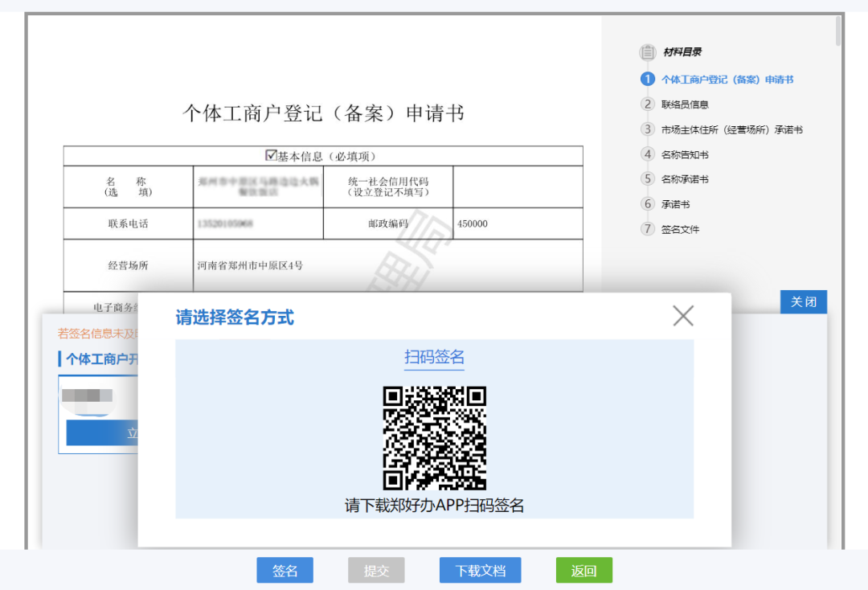
Task: Open step 1 个体工商户登记（备案）申请书
Action: point(727,80)
